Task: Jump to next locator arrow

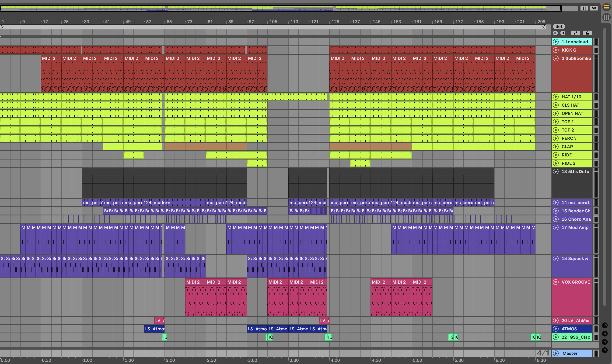Action: (x=563, y=33)
